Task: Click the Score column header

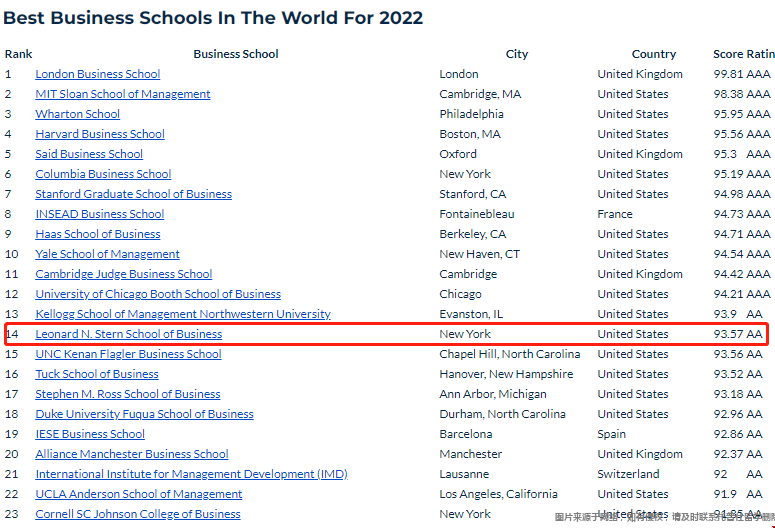Action: click(x=728, y=54)
